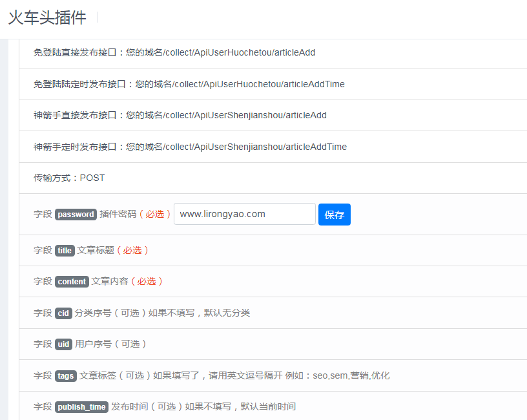Image resolution: width=527 pixels, height=420 pixels.
Task: Select the 神箭手定时发布接口 articleAddTime text
Action: coord(190,147)
